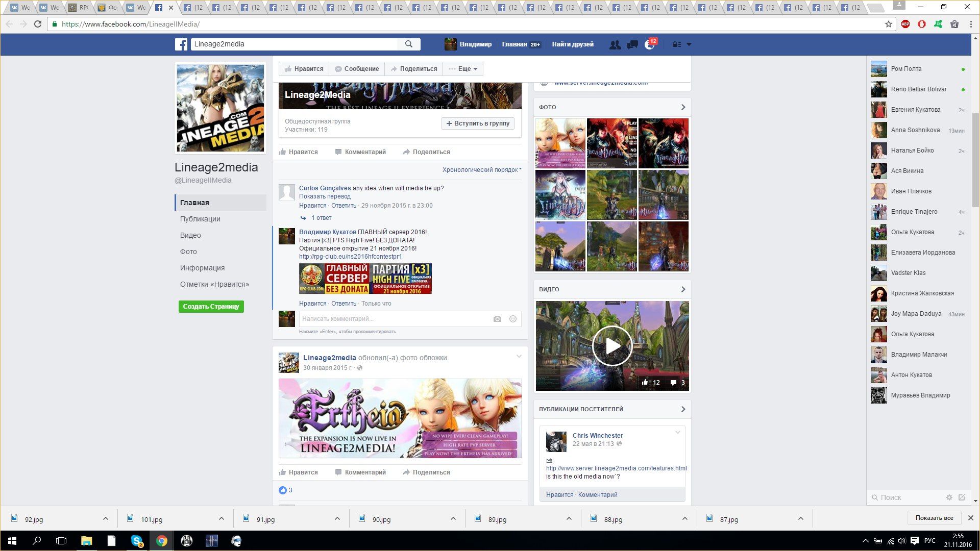Open 87.jpg download options arrow

[x=800, y=519]
